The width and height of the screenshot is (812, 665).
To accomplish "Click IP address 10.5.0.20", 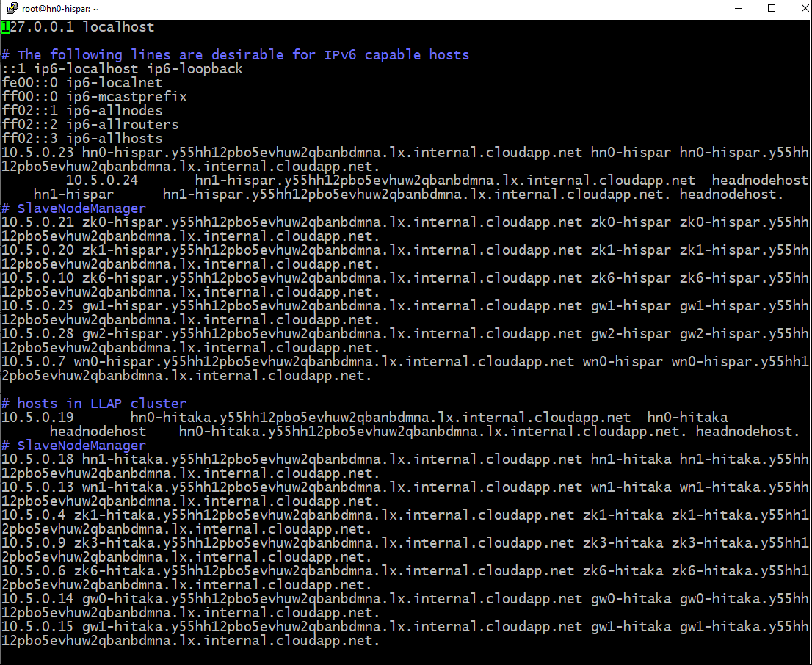I will click(37, 251).
